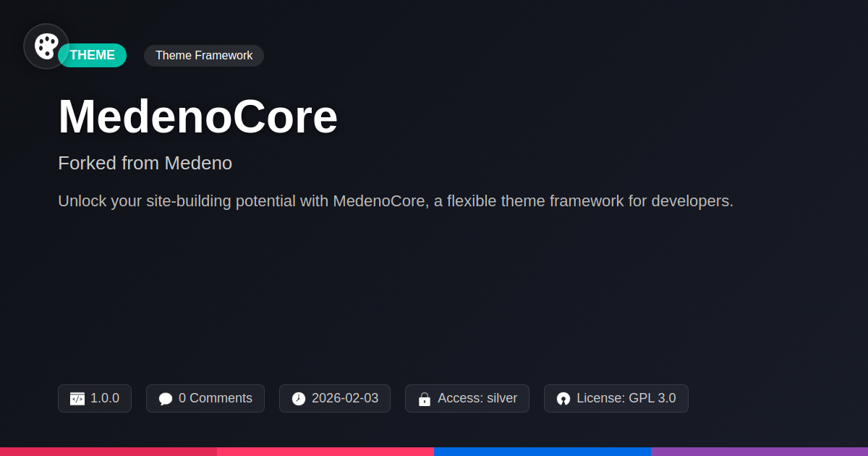This screenshot has width=868, height=456.
Task: Follow the Forked from Medeno subtitle
Action: 145,163
